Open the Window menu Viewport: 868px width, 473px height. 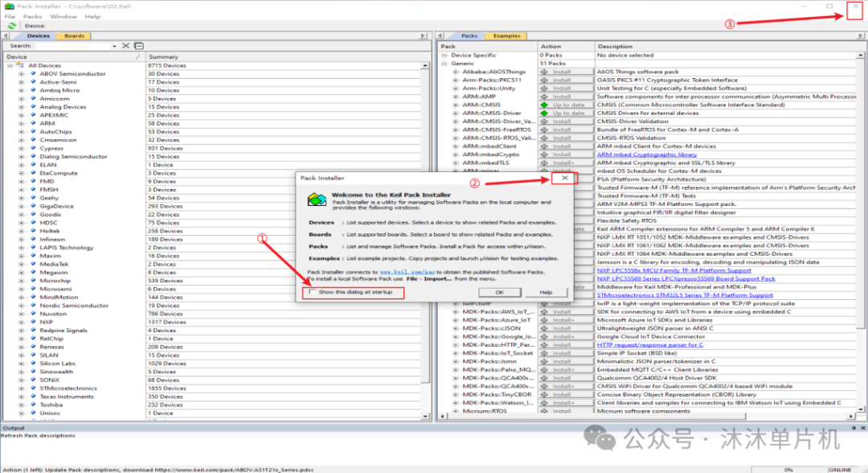63,17
